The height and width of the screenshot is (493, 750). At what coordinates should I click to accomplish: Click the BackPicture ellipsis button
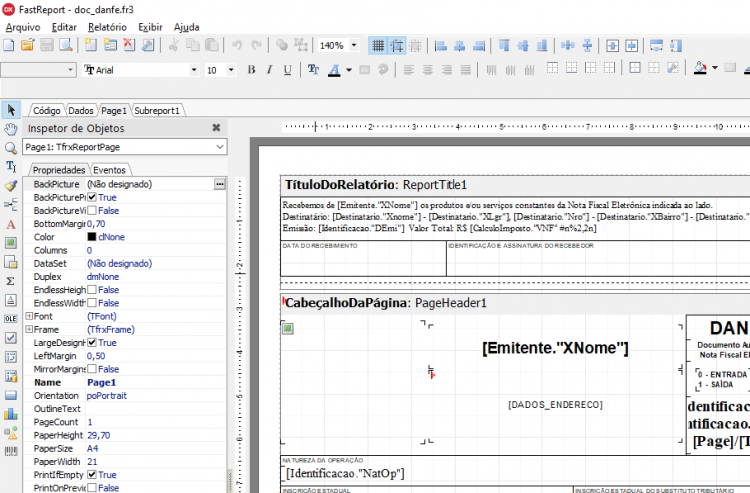220,184
